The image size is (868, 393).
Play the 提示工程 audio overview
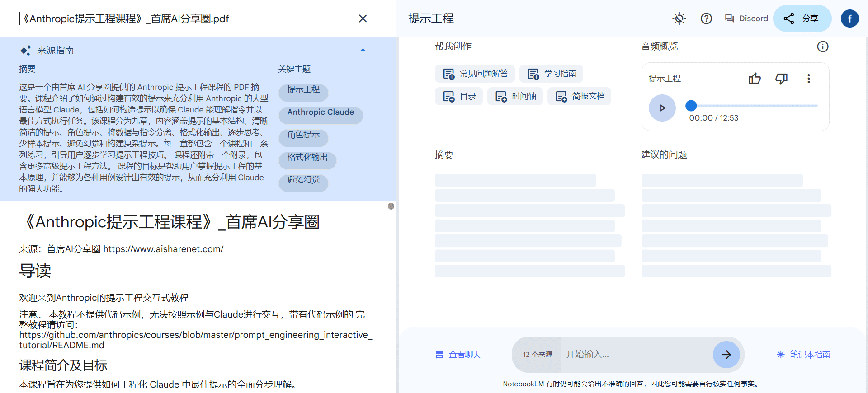(662, 108)
